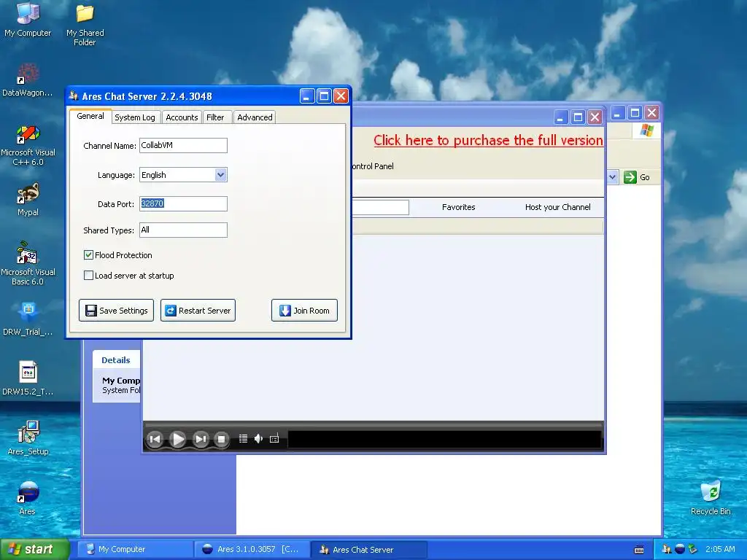Open Language dropdown arrow

pos(220,175)
